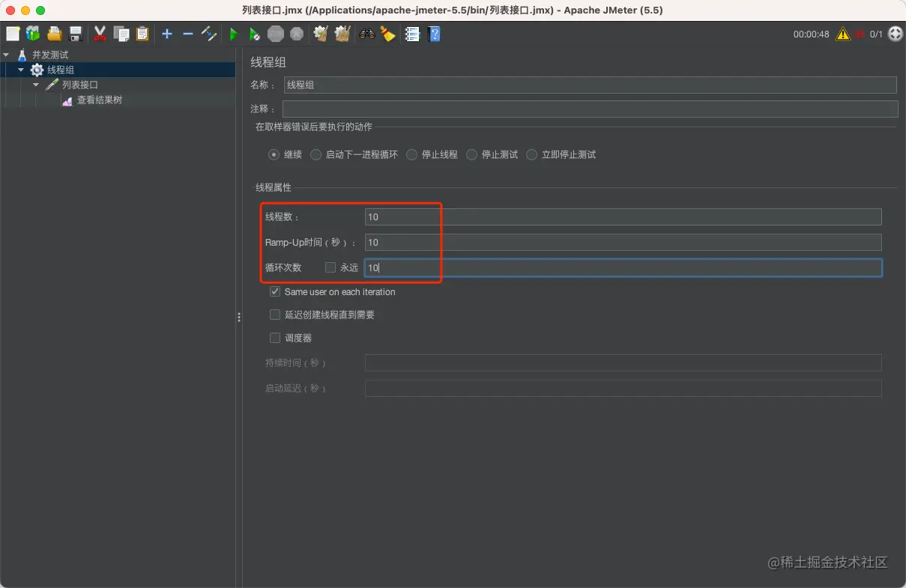Screen dimensions: 906x588
Task: Click the 线程组 panel heading
Action: tap(268, 62)
